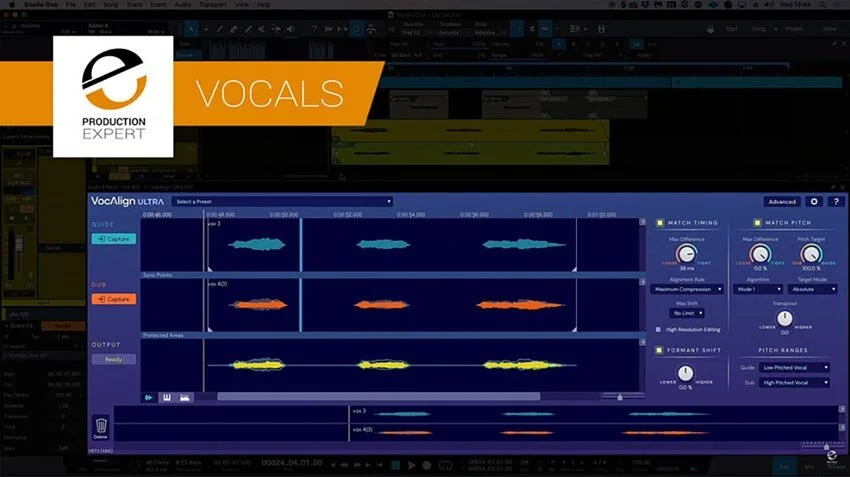Viewport: 850px width, 477px height.
Task: Expand the Dub lane using its plus icon
Action: [x=643, y=282]
